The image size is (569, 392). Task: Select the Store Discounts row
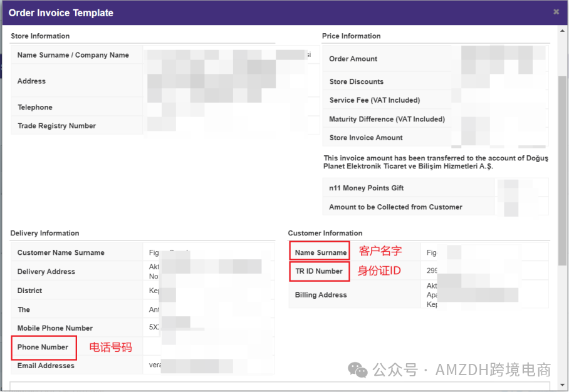click(356, 81)
